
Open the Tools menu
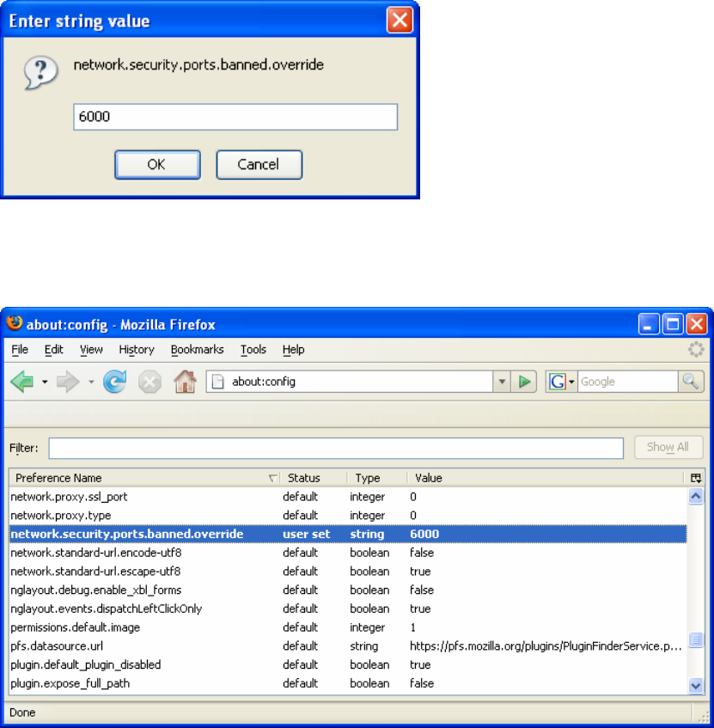click(253, 350)
